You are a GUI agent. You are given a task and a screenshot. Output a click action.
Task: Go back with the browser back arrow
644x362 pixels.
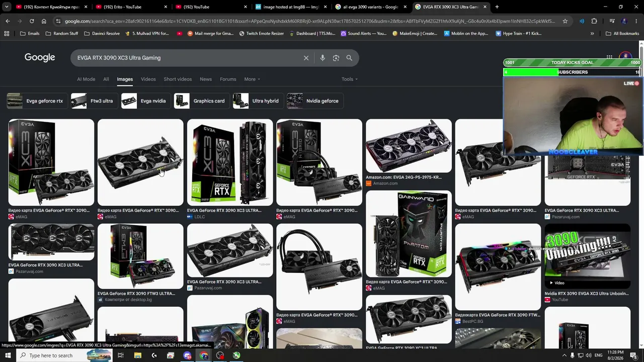point(8,21)
